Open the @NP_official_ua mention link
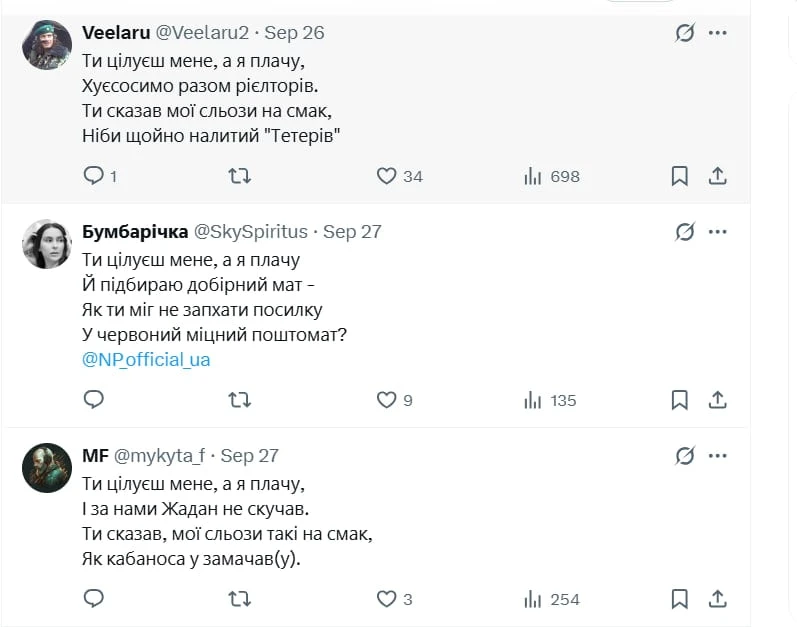The image size is (797, 627). point(146,359)
